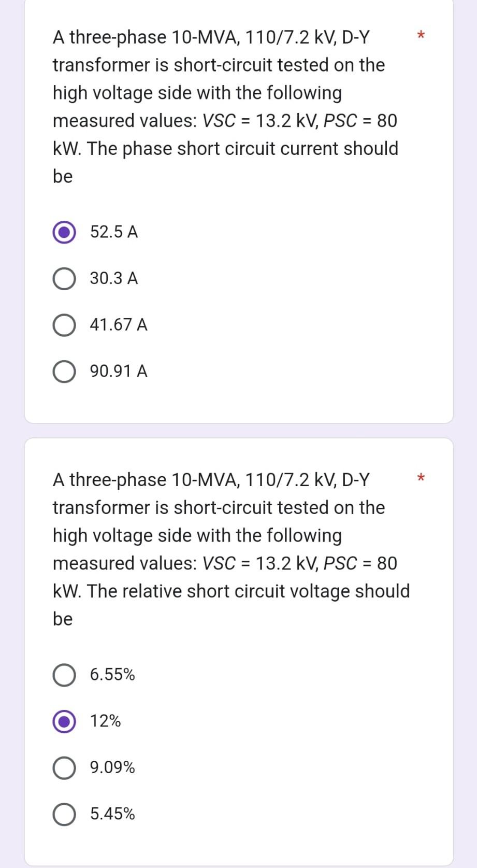Choose the 41.67 A radio option

tap(64, 325)
